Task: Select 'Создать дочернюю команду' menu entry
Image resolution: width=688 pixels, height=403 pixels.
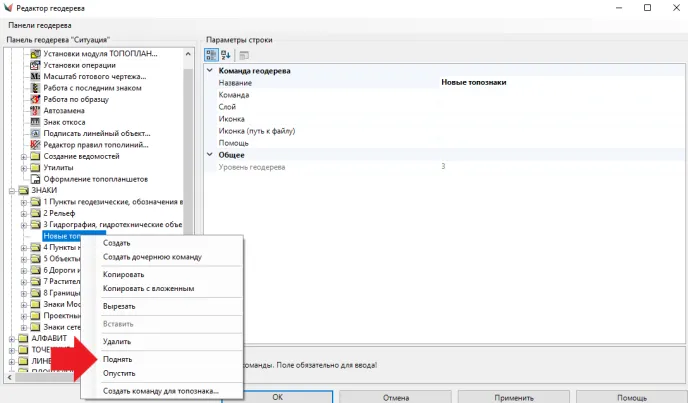Action: (152, 257)
